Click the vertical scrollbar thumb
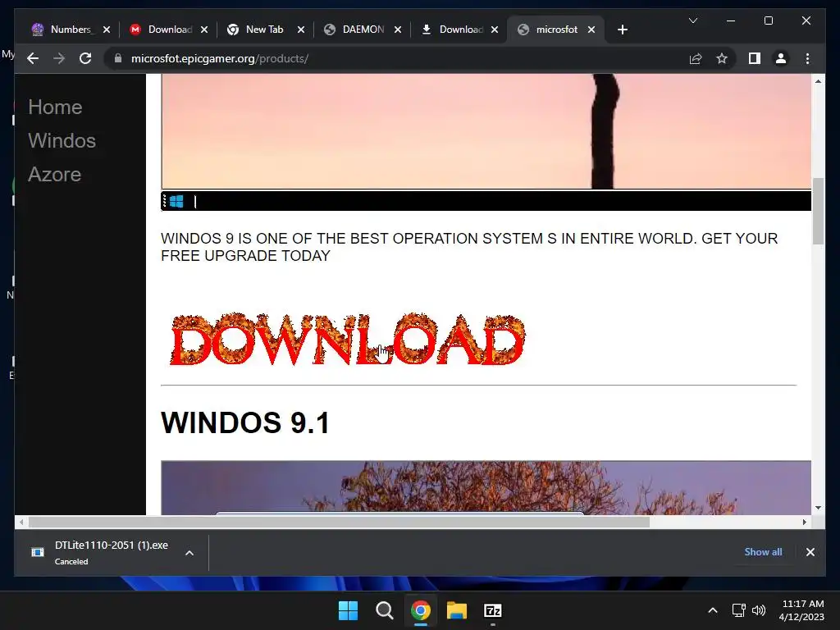Viewport: 840px width, 630px height. click(818, 211)
